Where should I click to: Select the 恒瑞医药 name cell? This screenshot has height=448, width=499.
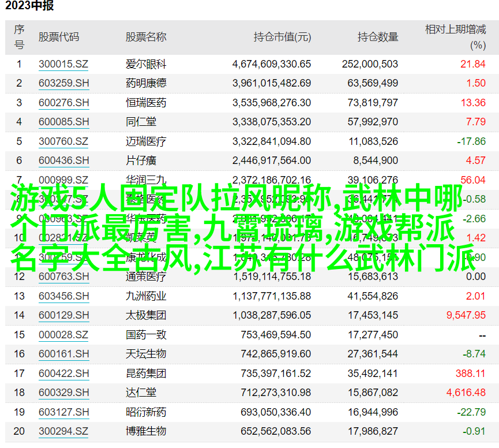coord(146,103)
